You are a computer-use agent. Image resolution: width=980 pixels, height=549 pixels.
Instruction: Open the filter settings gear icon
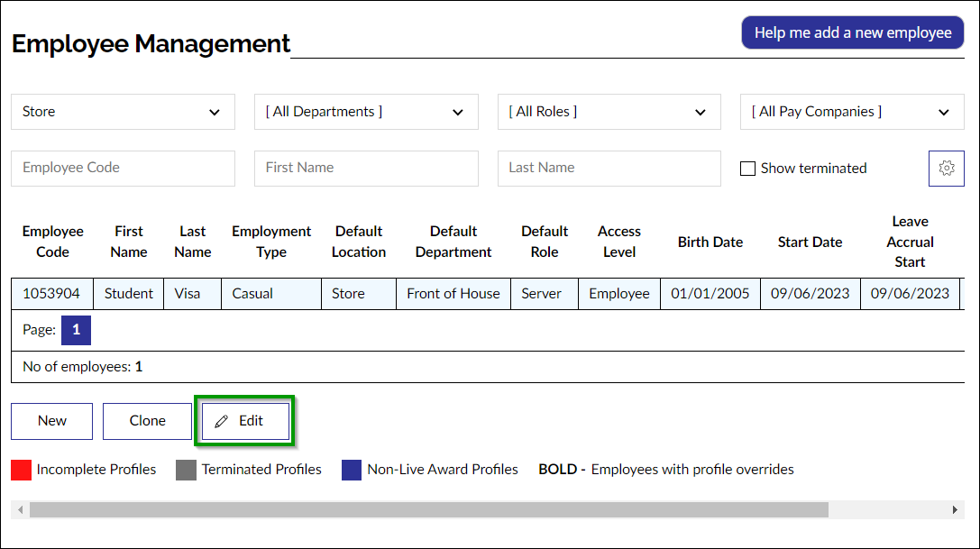[946, 168]
